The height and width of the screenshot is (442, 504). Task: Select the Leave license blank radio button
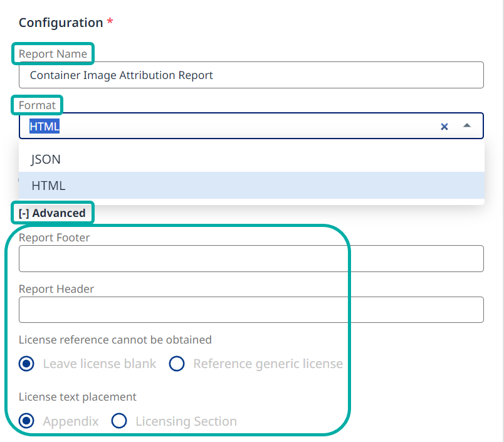tap(27, 364)
